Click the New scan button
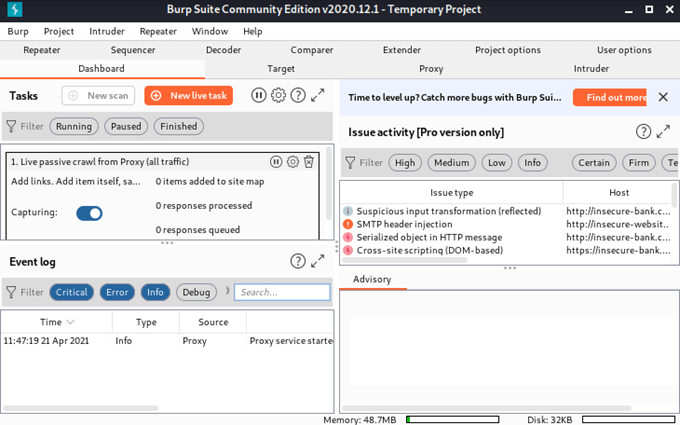Image resolution: width=680 pixels, height=425 pixels. (98, 95)
